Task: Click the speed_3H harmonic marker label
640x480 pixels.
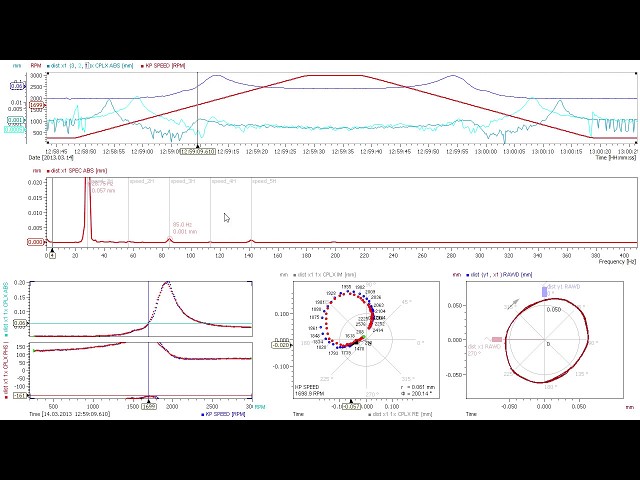Action: pos(183,181)
